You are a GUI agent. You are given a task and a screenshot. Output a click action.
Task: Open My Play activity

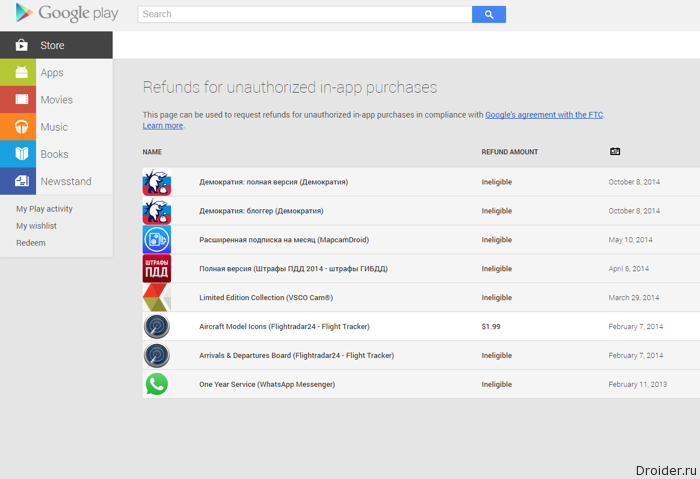44,209
